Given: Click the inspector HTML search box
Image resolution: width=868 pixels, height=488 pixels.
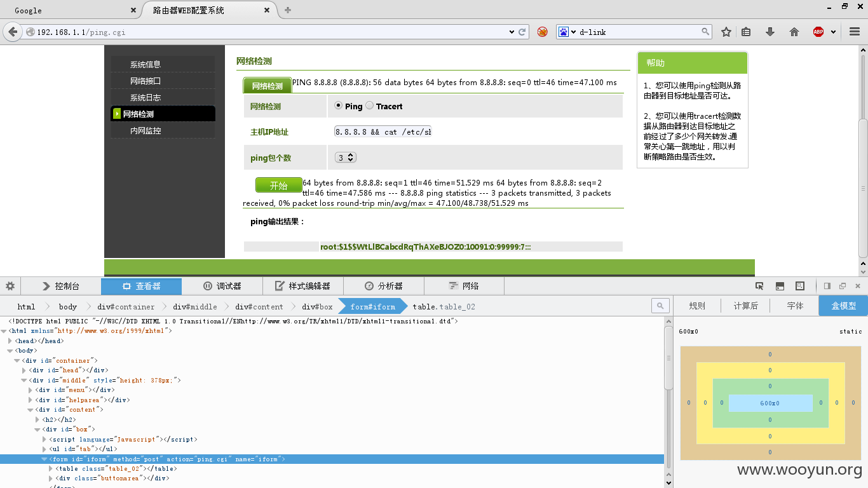Looking at the screenshot, I should pos(661,306).
